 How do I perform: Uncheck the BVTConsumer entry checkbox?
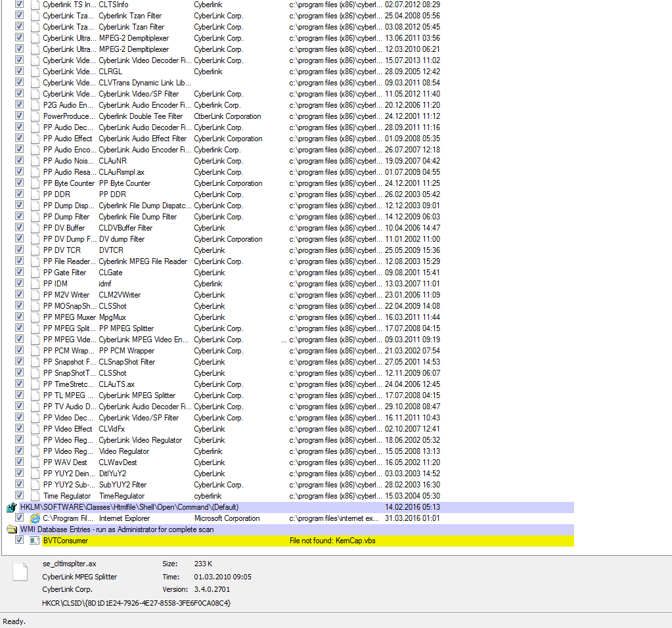pos(19,540)
